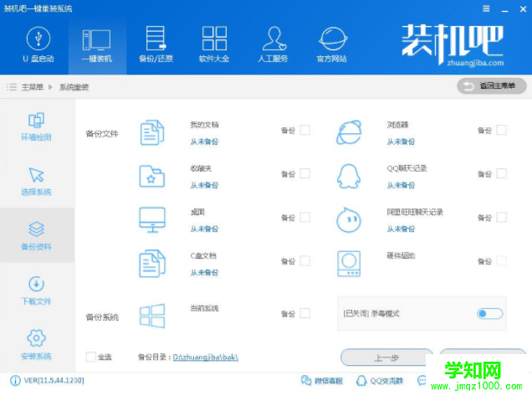
Task: Click the 装机吧 zhuangjiba.com logo
Action: (x=453, y=45)
